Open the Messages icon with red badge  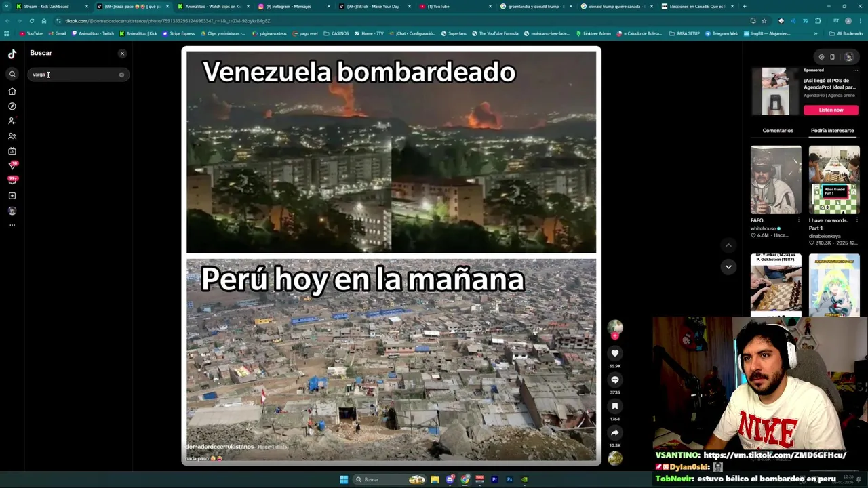click(x=12, y=165)
